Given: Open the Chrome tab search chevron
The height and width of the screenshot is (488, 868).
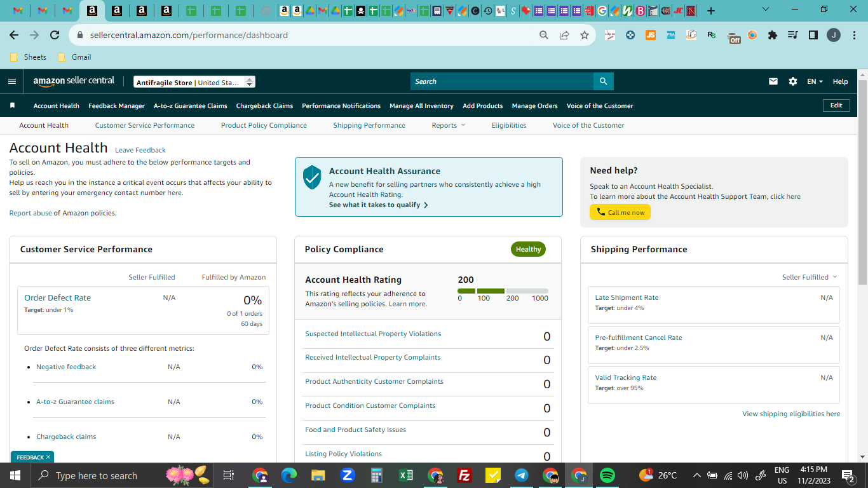Looking at the screenshot, I should (x=765, y=10).
